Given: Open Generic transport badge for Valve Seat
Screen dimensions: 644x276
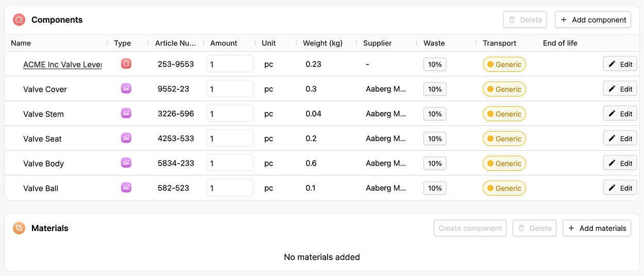Looking at the screenshot, I should tap(504, 138).
